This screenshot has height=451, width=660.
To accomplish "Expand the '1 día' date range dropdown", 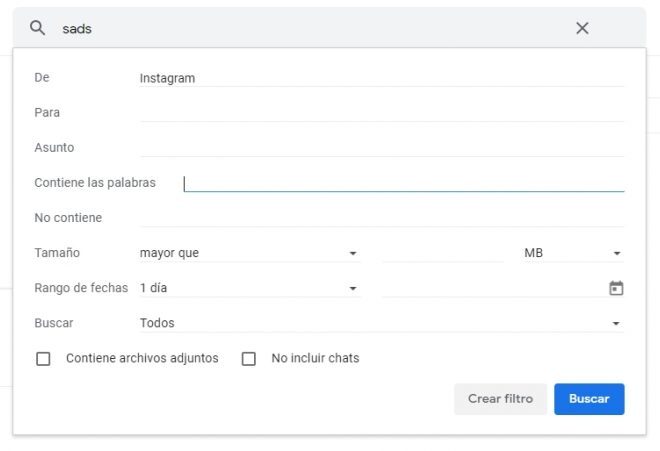I will tap(248, 288).
